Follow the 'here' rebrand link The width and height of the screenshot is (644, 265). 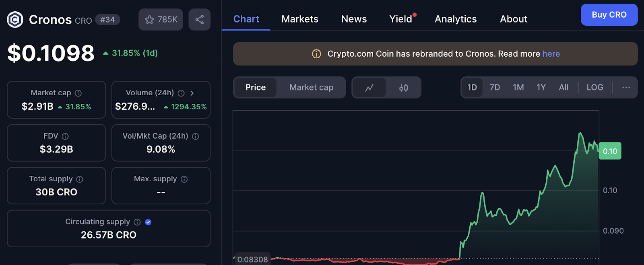pos(551,54)
